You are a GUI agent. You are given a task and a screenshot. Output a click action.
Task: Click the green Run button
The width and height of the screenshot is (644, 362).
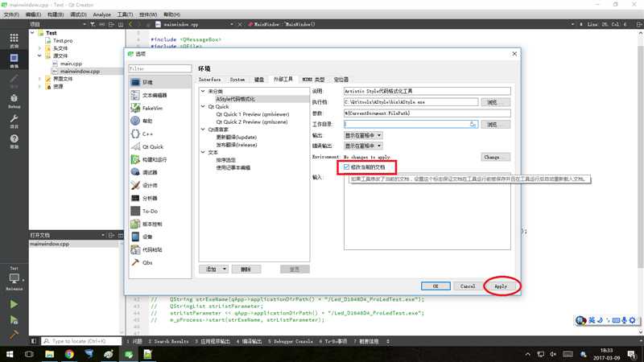14,304
